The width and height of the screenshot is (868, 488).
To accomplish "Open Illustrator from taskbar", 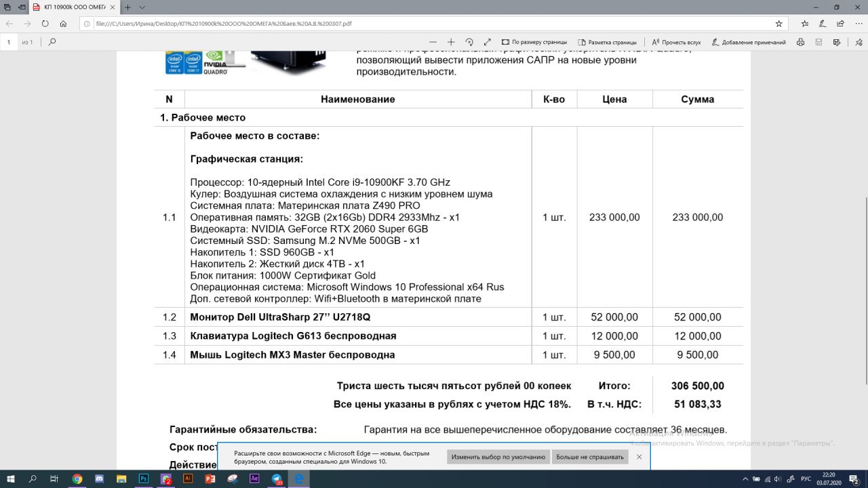I will tap(189, 479).
